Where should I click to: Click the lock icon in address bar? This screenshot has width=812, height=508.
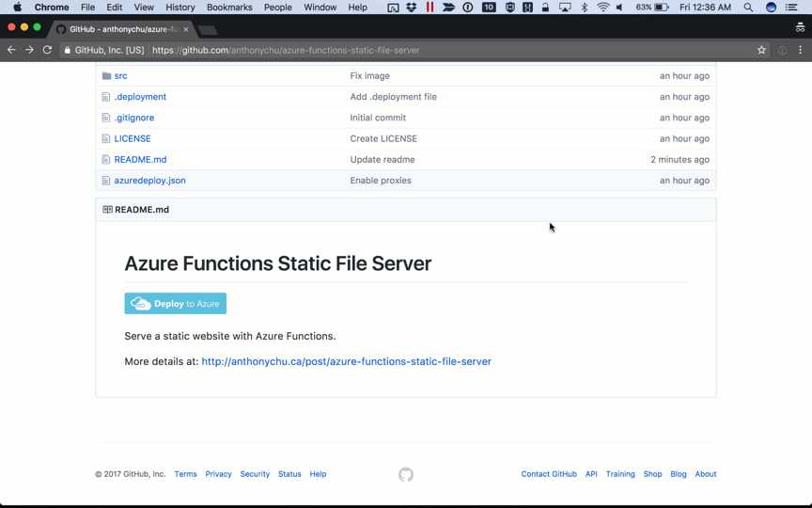pos(68,50)
